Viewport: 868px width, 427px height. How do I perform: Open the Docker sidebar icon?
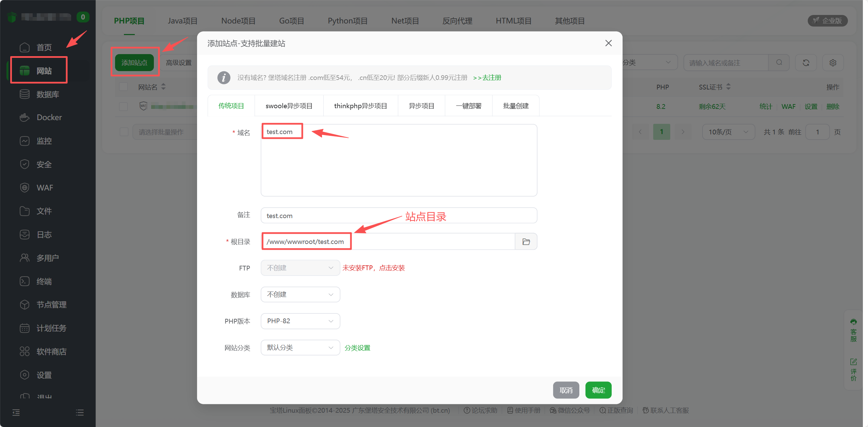click(x=25, y=117)
